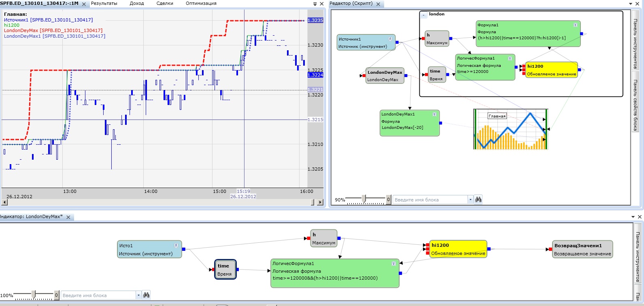
Task: Expand chevron on Источник1 block in script editor
Action: pyautogui.click(x=390, y=39)
